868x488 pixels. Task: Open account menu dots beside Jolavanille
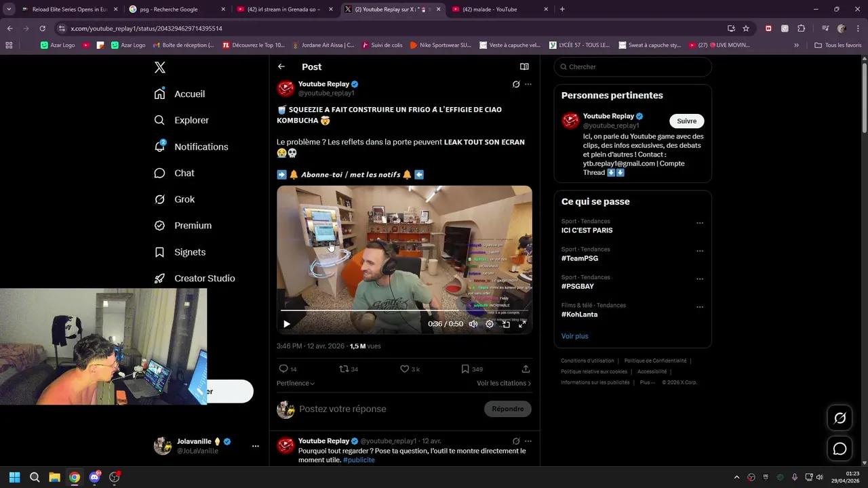point(256,446)
